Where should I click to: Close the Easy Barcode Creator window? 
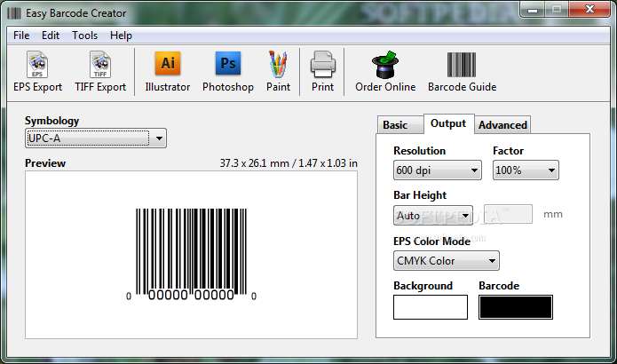(589, 10)
